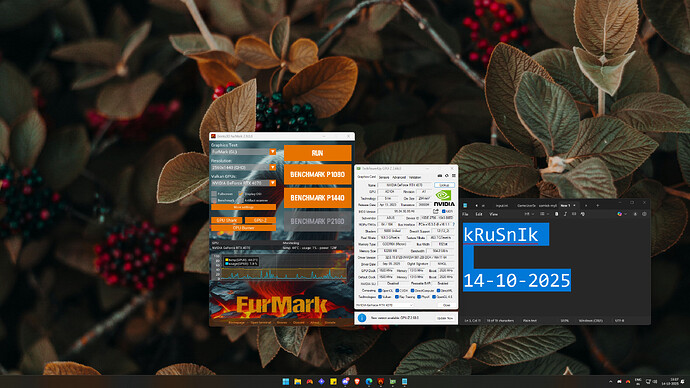690x388 pixels.
Task: Toggle the DirectCompute checkbox in GPU-Z
Action: click(412, 291)
